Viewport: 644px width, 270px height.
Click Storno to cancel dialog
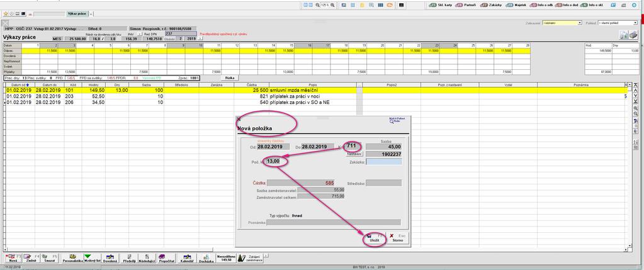tap(397, 239)
